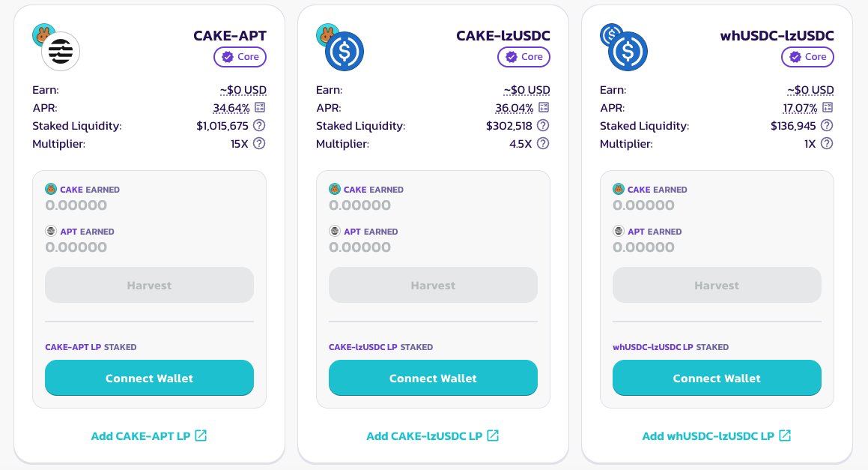Click the CAKE-APT token pair logo
This screenshot has height=470, width=868.
click(x=57, y=47)
